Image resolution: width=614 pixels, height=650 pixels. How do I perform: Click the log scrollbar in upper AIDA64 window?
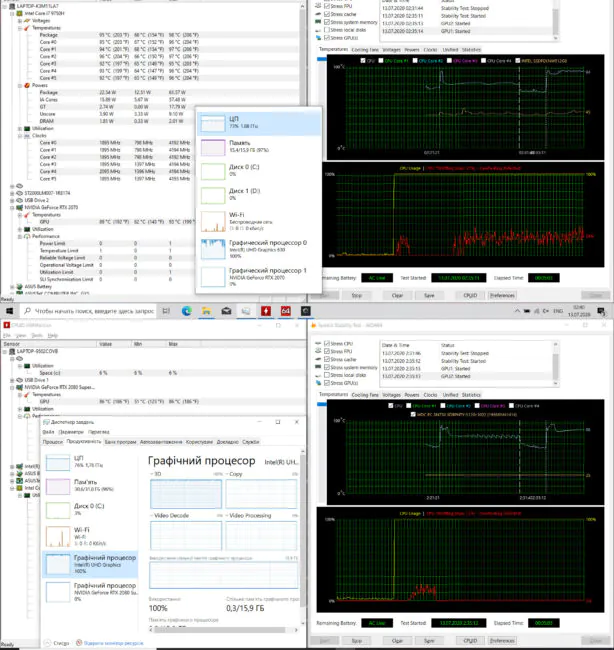[556, 20]
